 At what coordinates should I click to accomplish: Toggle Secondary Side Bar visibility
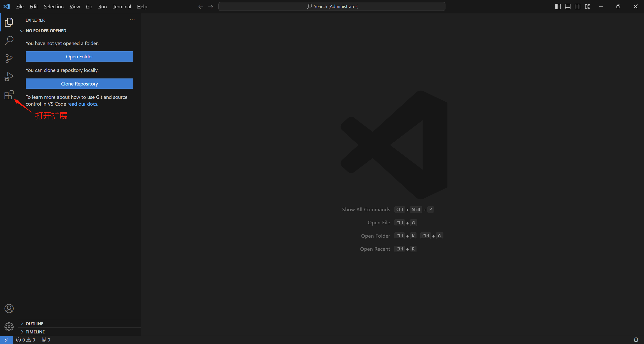point(578,7)
